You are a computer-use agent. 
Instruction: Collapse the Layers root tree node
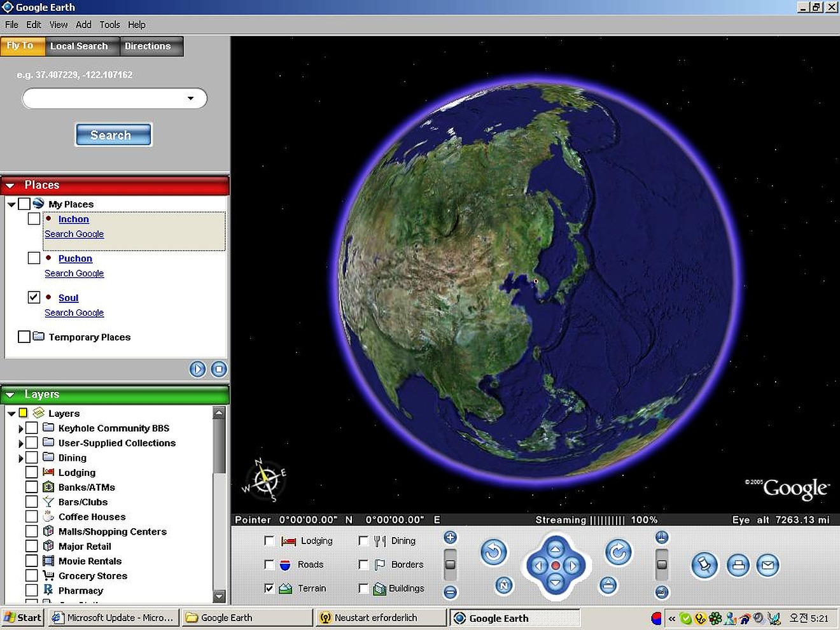[x=11, y=414]
